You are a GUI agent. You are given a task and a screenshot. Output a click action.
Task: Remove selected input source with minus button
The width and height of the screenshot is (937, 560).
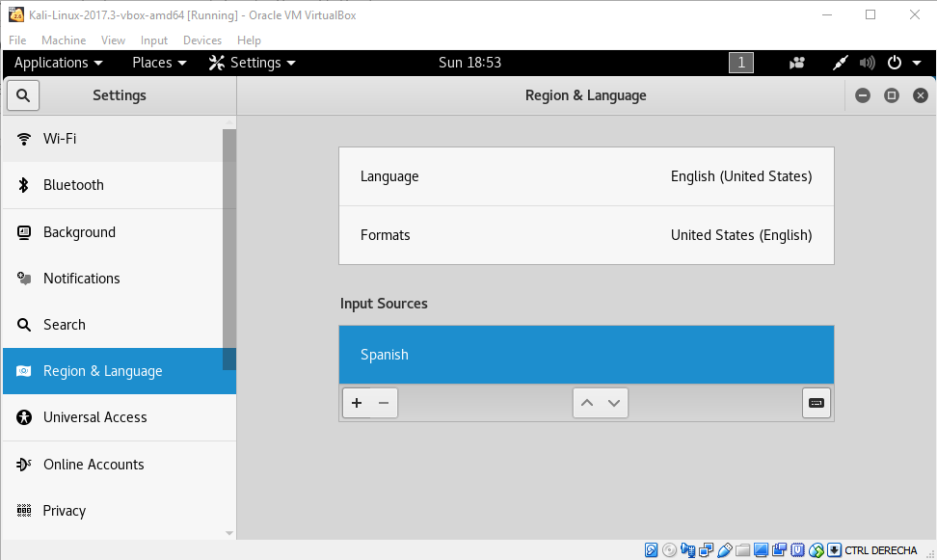point(384,403)
